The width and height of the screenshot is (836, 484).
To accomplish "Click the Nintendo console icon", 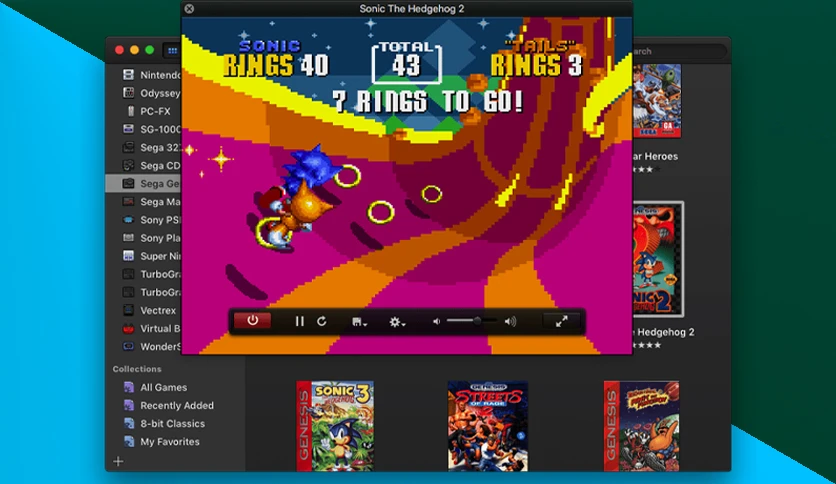I will tap(128, 75).
